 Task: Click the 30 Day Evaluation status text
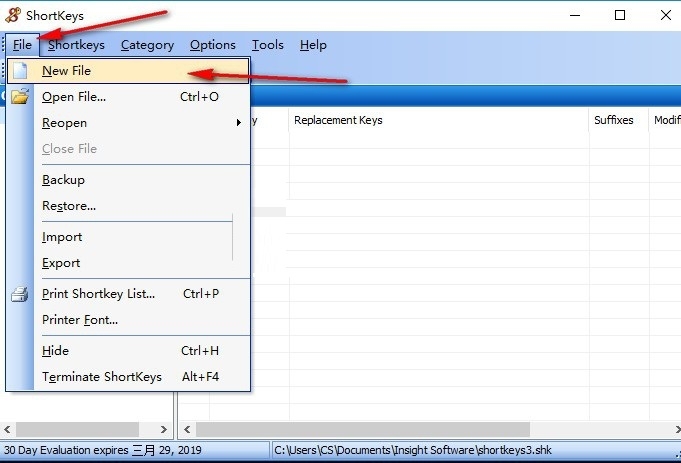[103, 450]
